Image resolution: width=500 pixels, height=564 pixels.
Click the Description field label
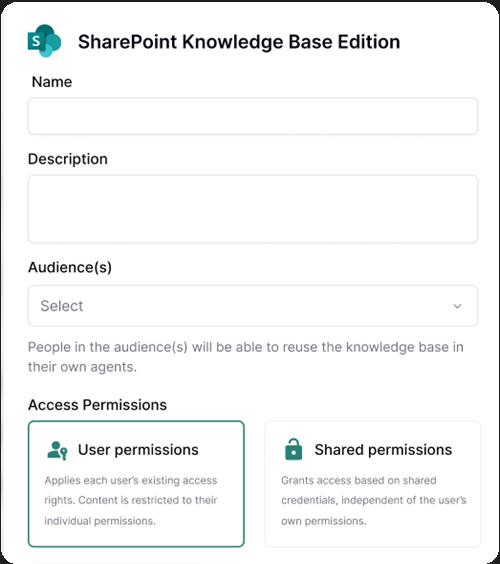coord(68,159)
